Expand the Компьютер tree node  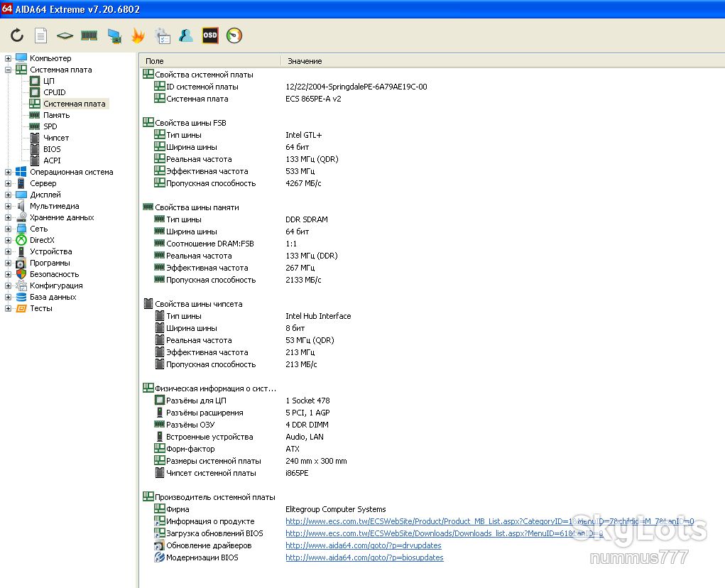click(x=8, y=58)
